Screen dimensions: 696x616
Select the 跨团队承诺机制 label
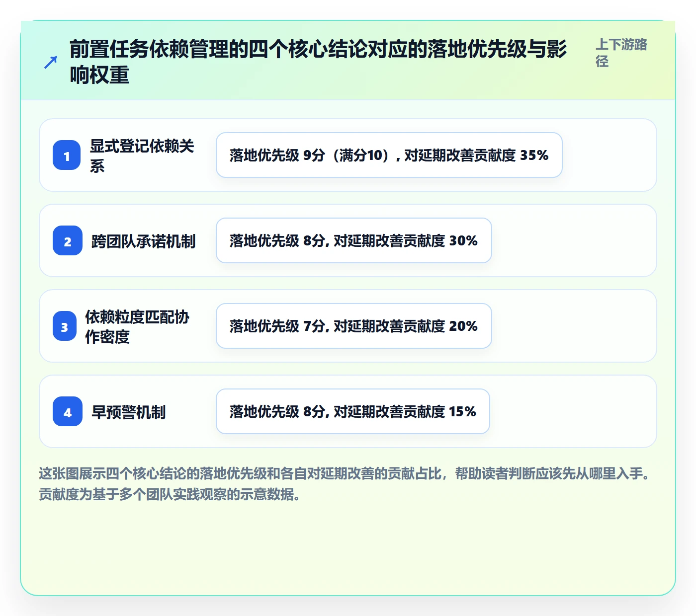[x=143, y=241]
